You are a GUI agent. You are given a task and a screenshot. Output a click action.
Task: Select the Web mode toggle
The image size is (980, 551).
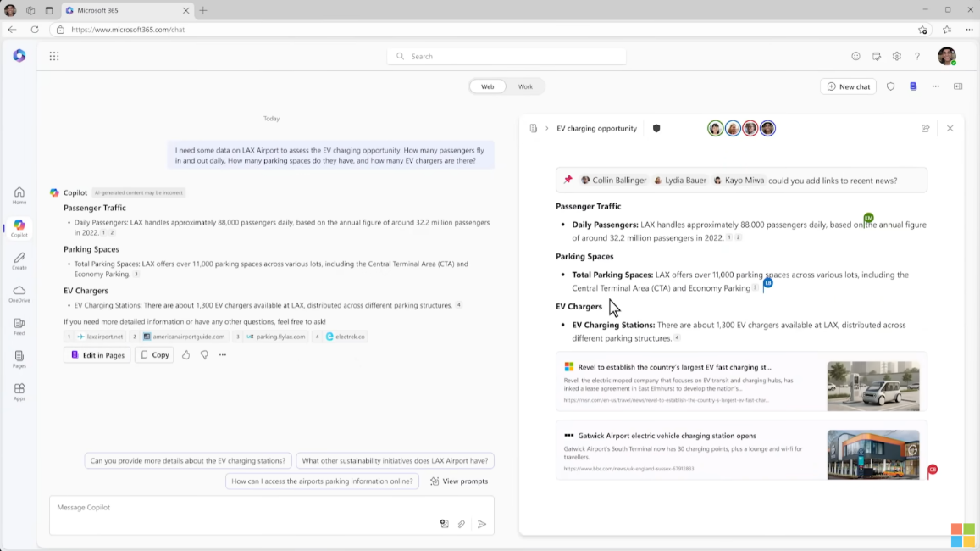coord(488,86)
